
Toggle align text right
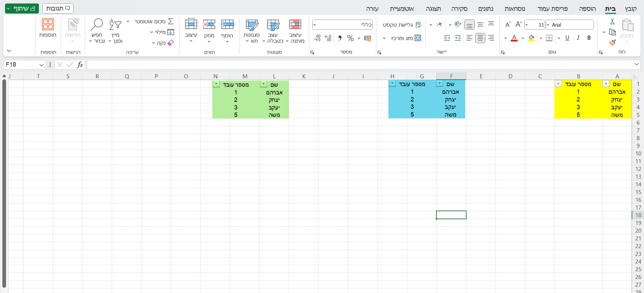pos(491,38)
